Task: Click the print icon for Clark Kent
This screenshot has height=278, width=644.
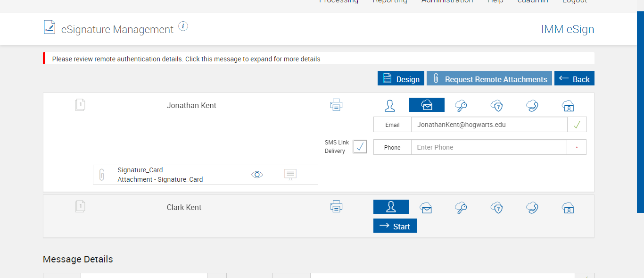Action: point(336,206)
